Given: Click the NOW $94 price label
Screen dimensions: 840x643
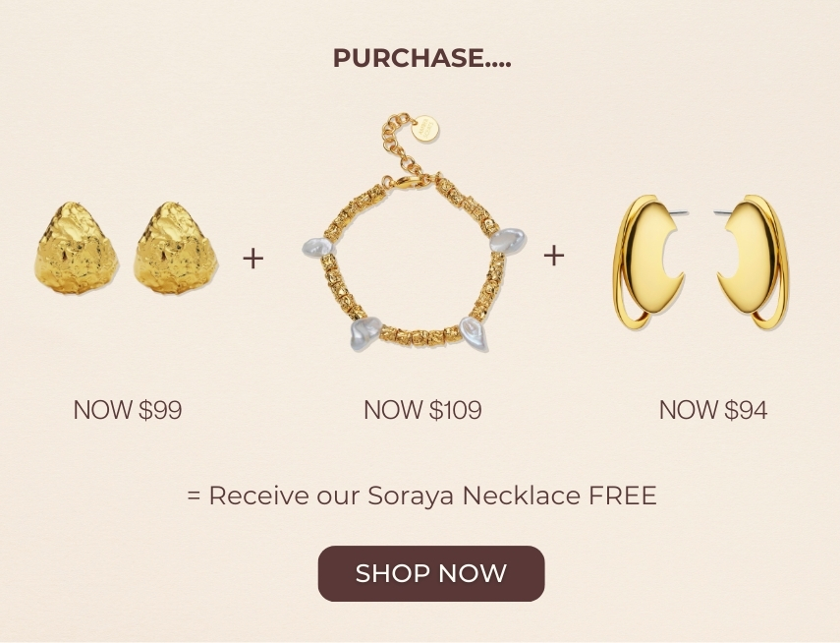Looking at the screenshot, I should (713, 410).
